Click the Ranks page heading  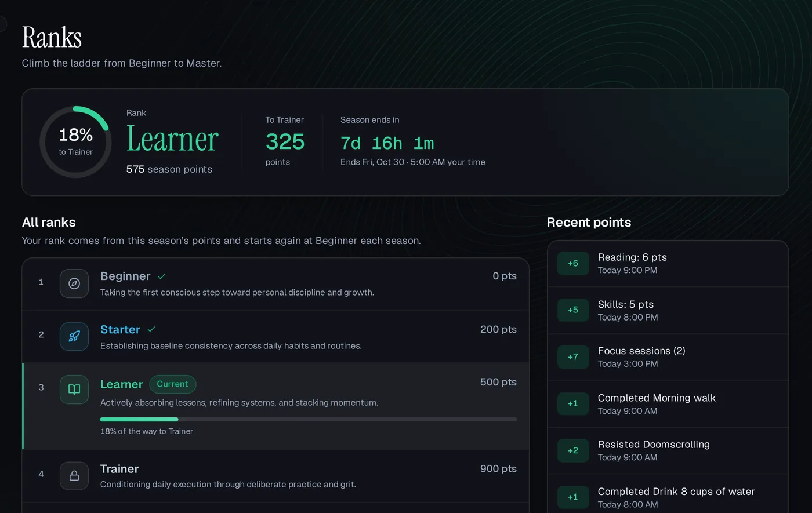coord(52,37)
